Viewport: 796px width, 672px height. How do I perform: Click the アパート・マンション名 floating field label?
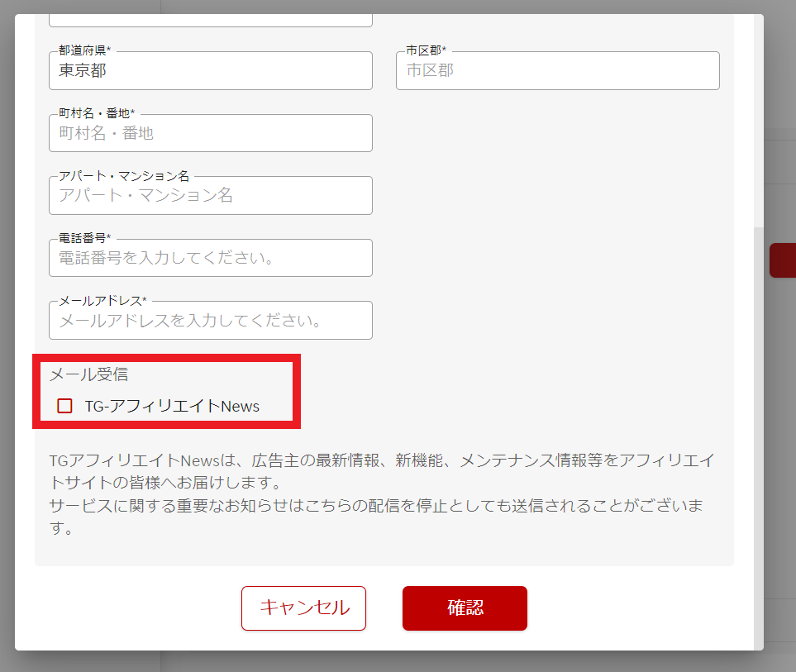[124, 176]
